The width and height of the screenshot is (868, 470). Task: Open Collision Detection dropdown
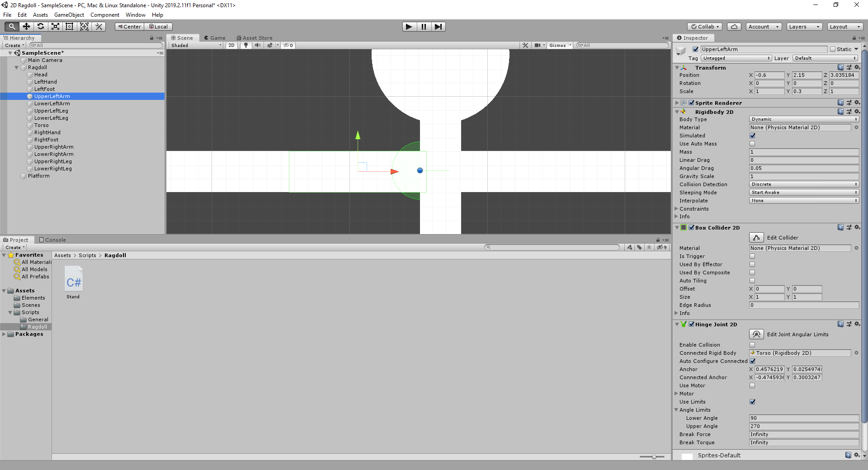pos(804,184)
